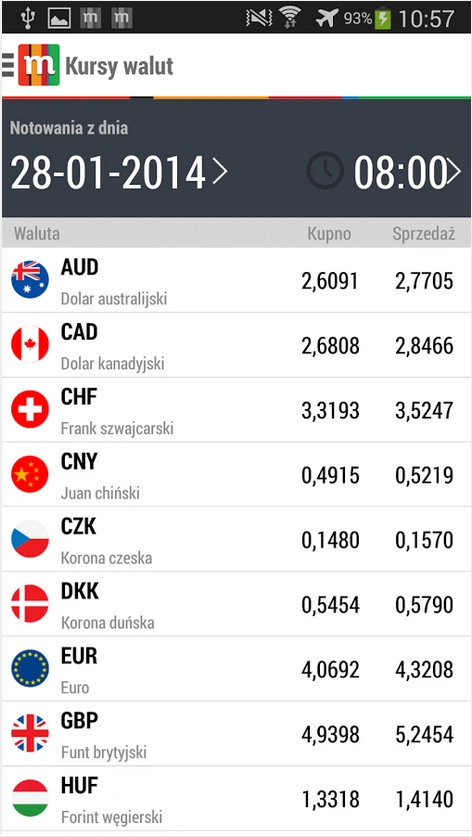
Task: Select the HUF Forint węgierski row
Action: pos(236,799)
